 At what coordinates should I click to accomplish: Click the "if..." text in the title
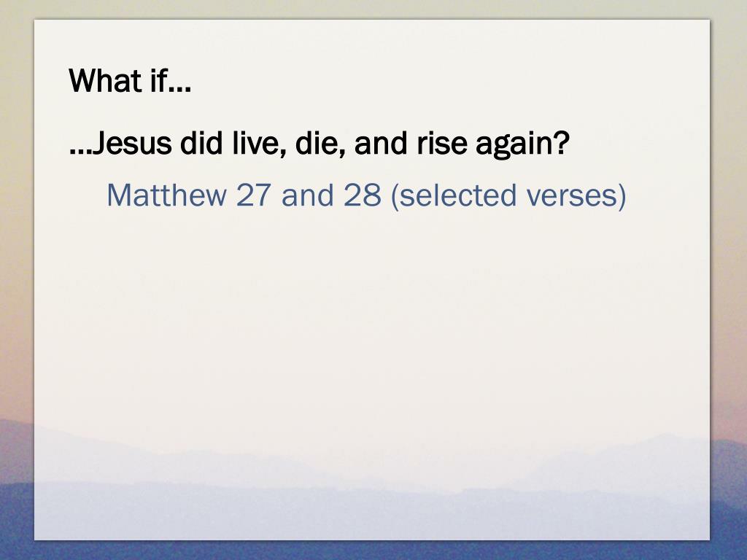tap(171, 80)
